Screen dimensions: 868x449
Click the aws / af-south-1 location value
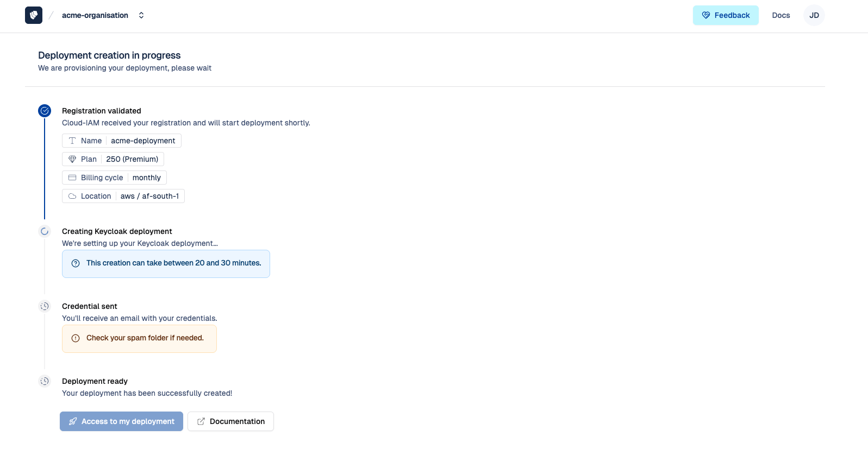click(149, 196)
